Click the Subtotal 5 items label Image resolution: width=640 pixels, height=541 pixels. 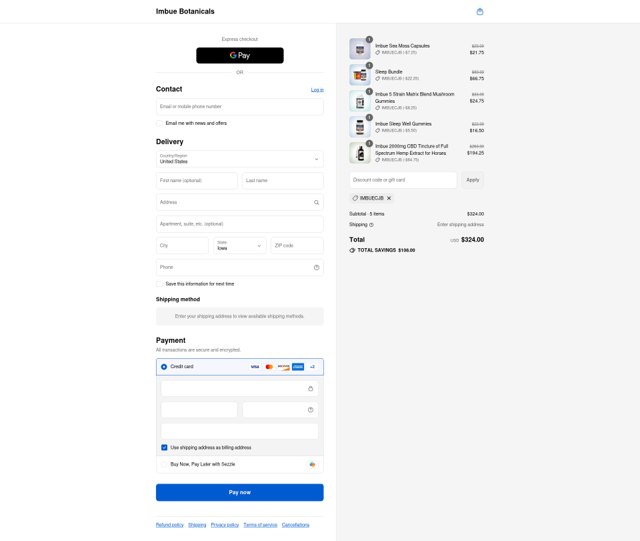[367, 214]
